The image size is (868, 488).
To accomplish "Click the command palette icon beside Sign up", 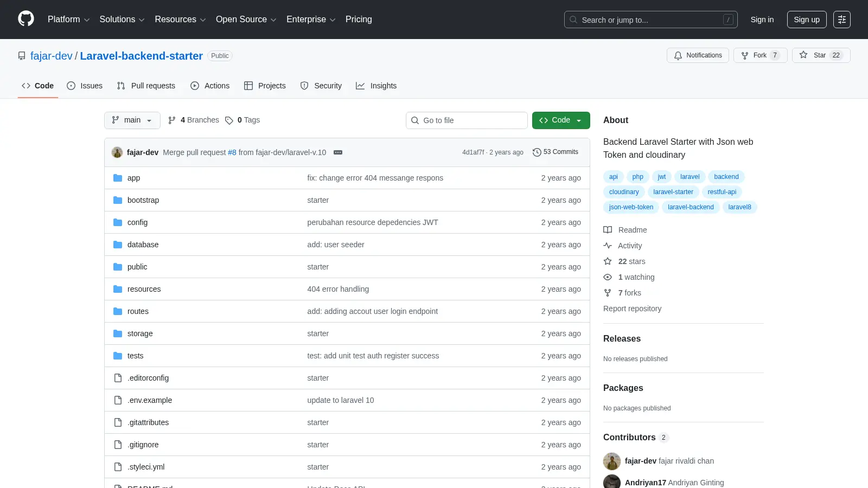I will pyautogui.click(x=842, y=20).
